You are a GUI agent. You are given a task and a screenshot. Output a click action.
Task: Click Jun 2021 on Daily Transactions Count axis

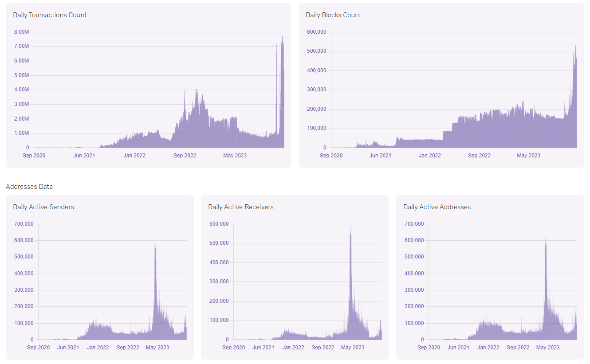(84, 156)
